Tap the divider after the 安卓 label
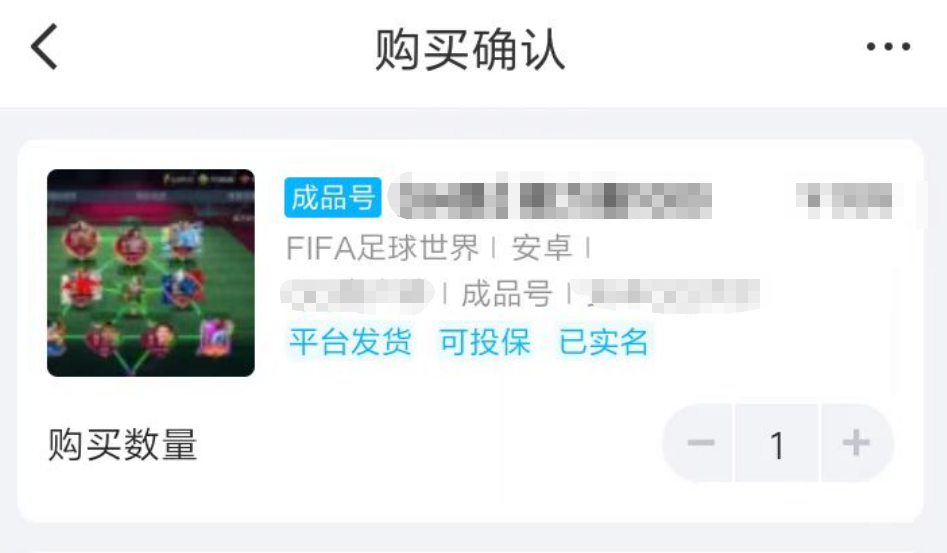 tap(588, 248)
